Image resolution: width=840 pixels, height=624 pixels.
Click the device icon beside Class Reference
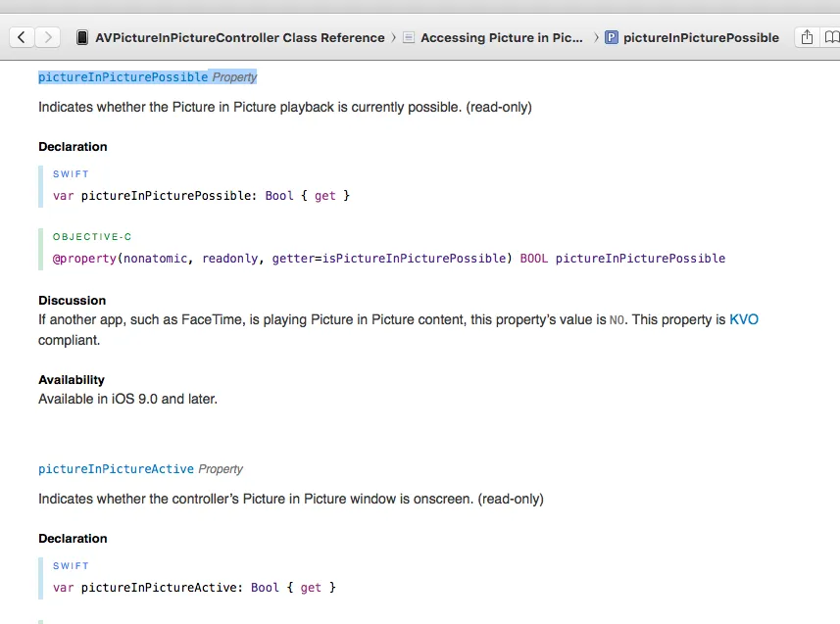82,38
